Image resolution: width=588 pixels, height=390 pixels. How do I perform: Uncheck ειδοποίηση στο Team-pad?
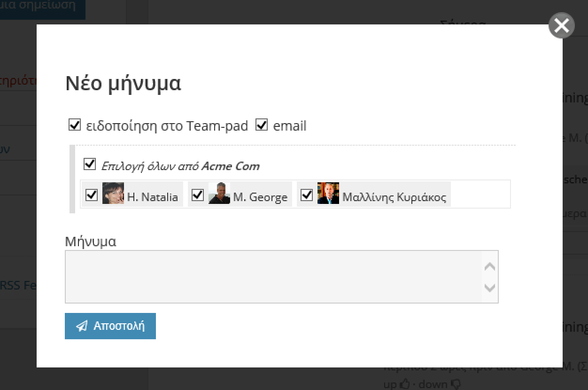(74, 125)
